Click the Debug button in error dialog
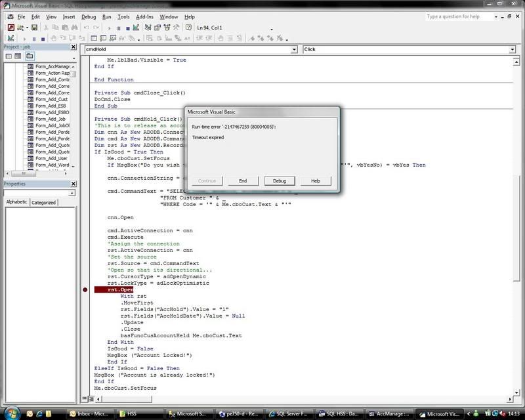The image size is (525, 420). coord(280,181)
